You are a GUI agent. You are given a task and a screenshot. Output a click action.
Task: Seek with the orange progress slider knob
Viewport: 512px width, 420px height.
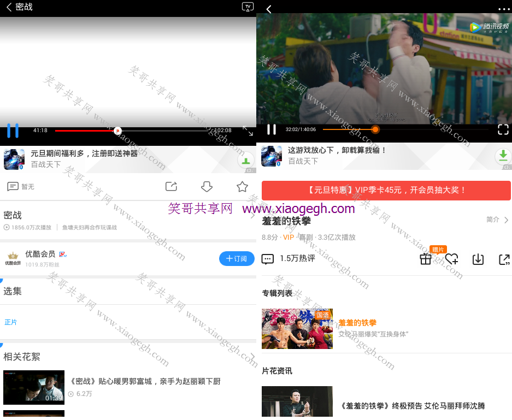tap(375, 129)
